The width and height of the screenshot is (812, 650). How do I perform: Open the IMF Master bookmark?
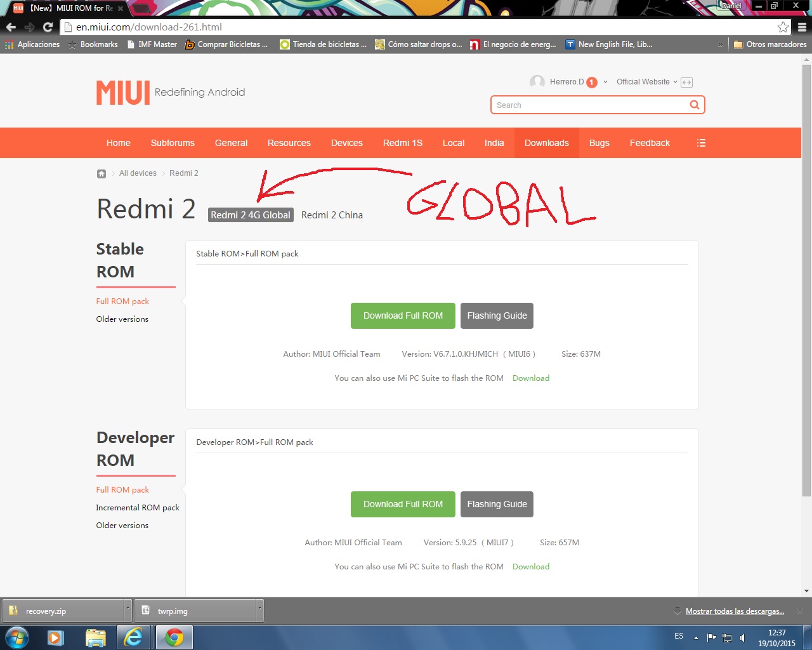click(x=152, y=44)
